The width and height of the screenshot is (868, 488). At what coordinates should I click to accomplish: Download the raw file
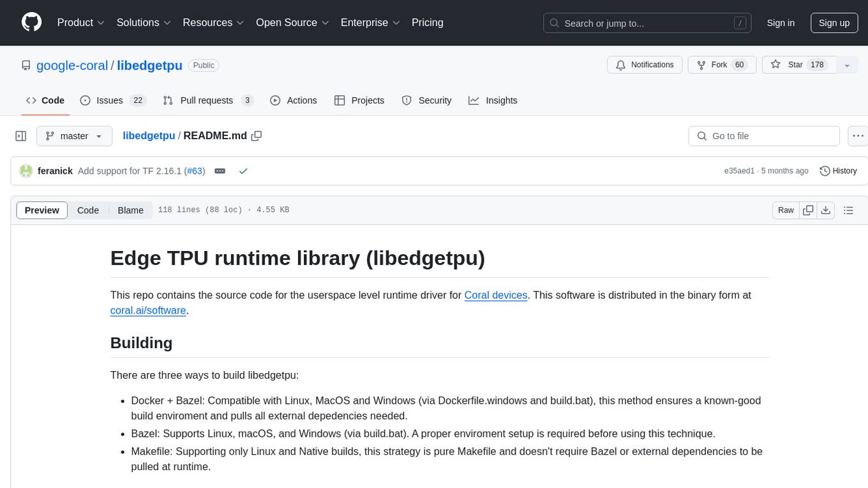click(825, 210)
